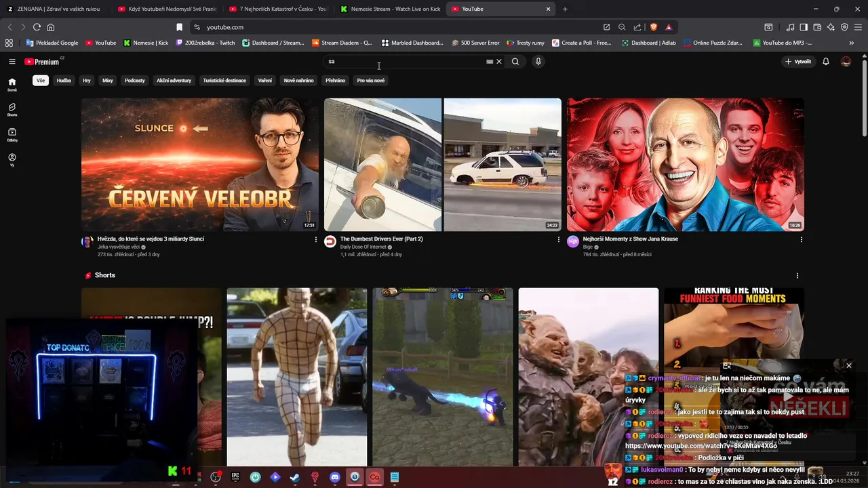Open more options for Dumbest Drivers video
Screen dimensions: 868x488
click(558, 239)
